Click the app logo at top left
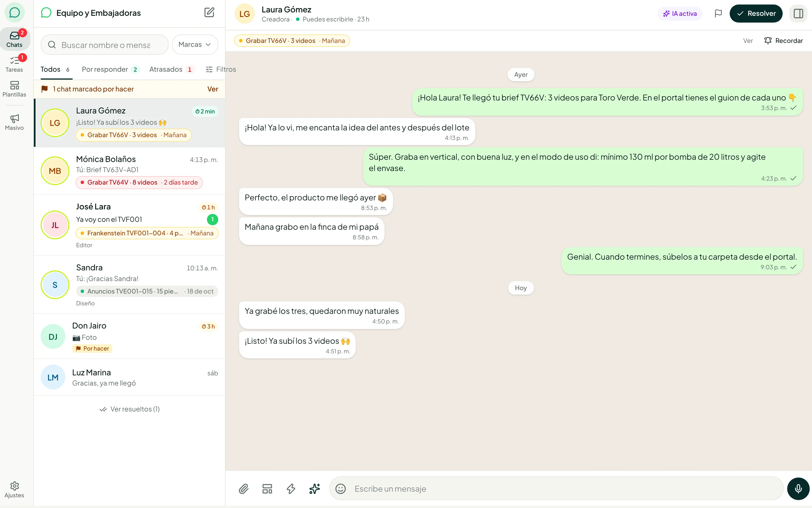Image resolution: width=812 pixels, height=508 pixels. coord(14,13)
